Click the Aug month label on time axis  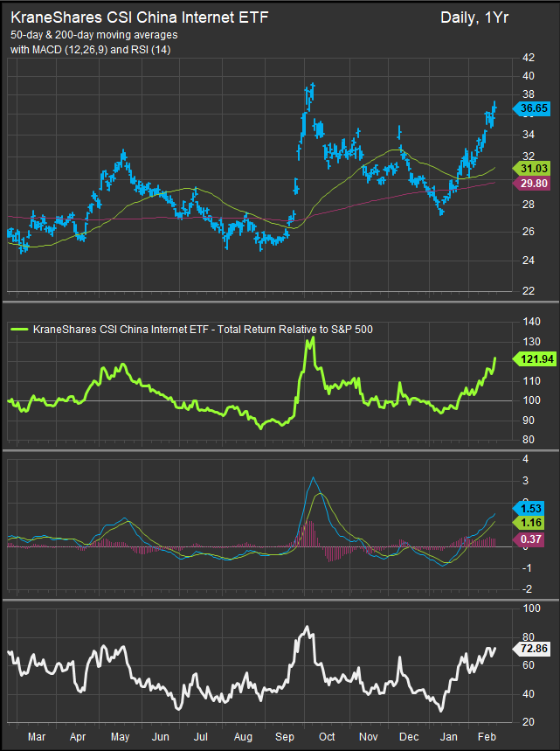(243, 737)
